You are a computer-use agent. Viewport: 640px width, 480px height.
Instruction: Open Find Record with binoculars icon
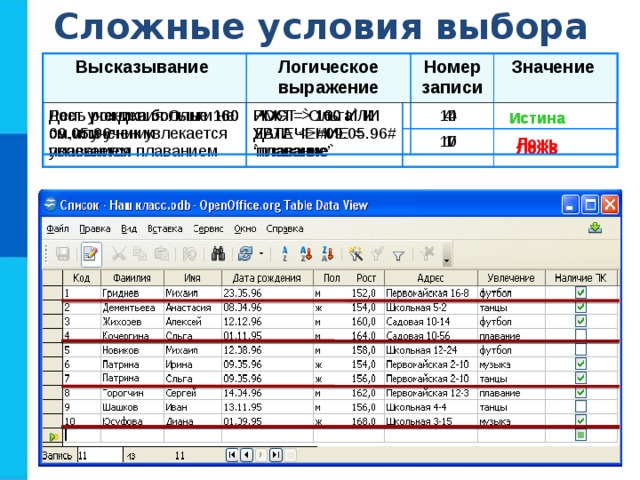pyautogui.click(x=218, y=254)
